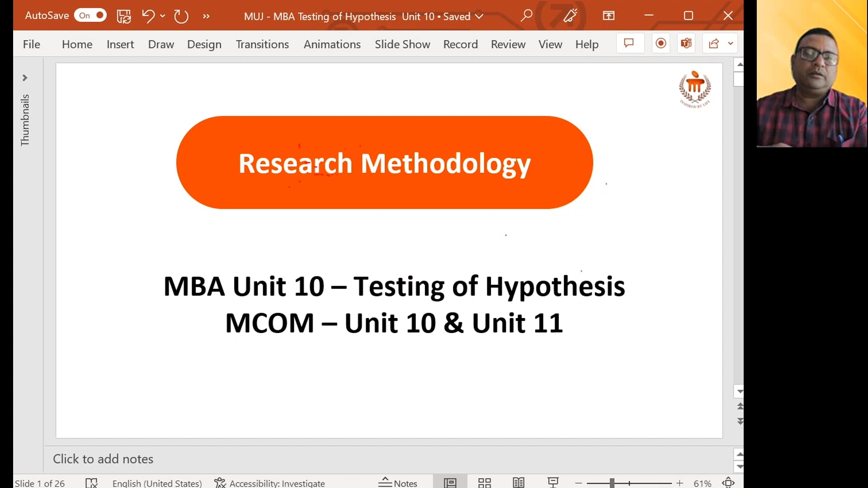Open the Animations tab
Screen dimensions: 868x488
click(332, 44)
